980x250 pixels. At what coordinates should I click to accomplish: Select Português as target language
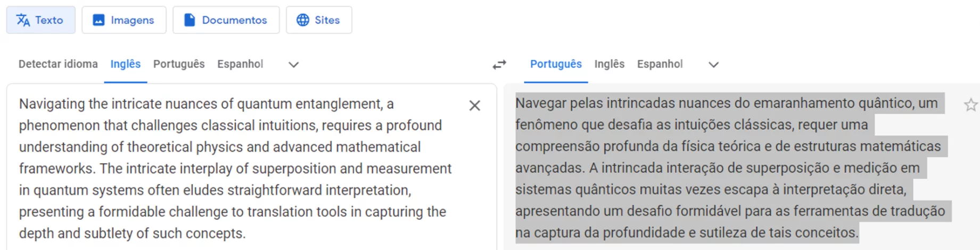556,64
